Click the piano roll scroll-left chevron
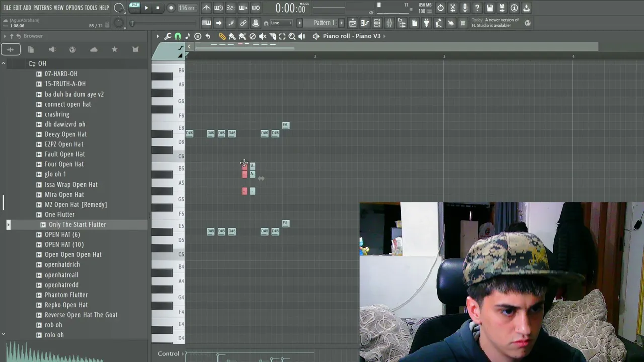 click(189, 47)
